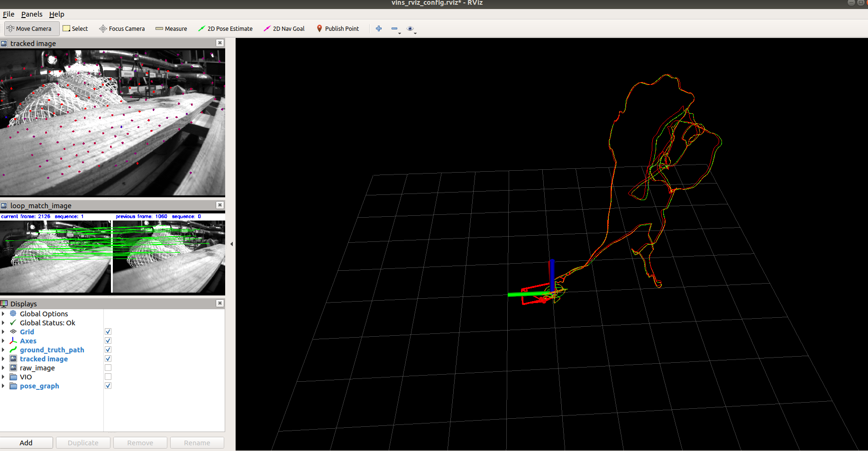Select the Move Camera tool

tap(32, 28)
